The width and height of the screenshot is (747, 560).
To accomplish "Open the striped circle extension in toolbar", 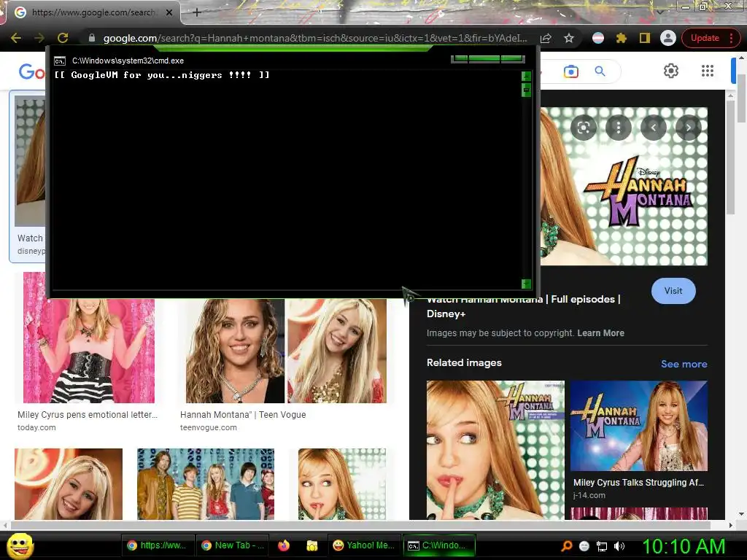I will 598,38.
